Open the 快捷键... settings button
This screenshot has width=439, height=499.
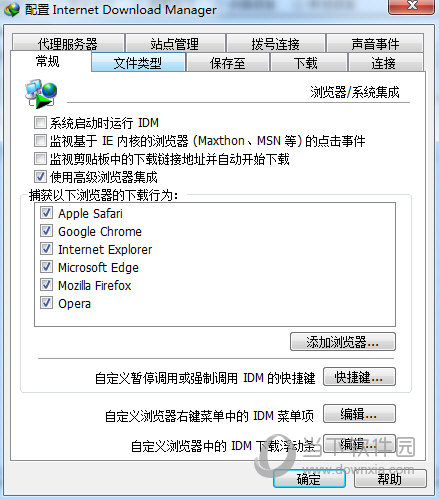(359, 377)
